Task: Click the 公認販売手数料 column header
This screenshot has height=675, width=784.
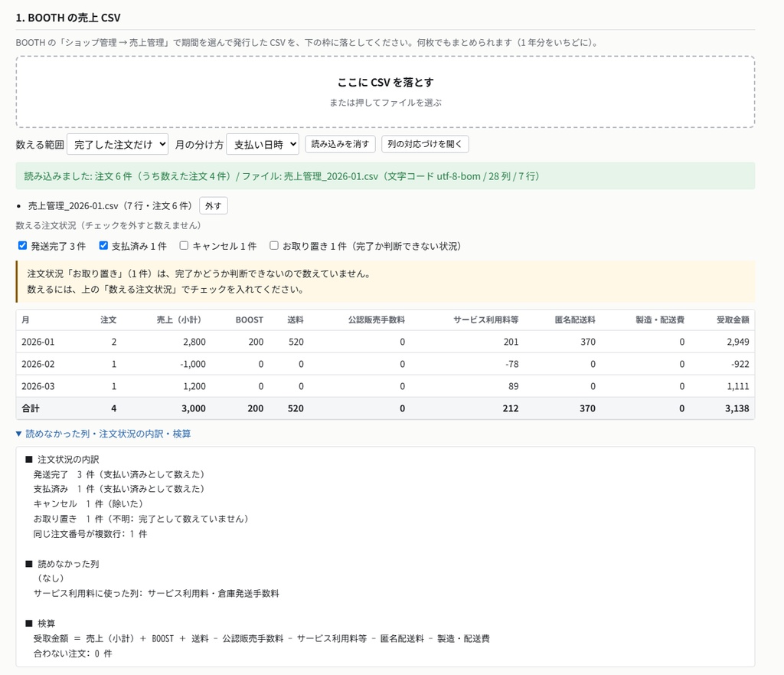Action: point(377,319)
